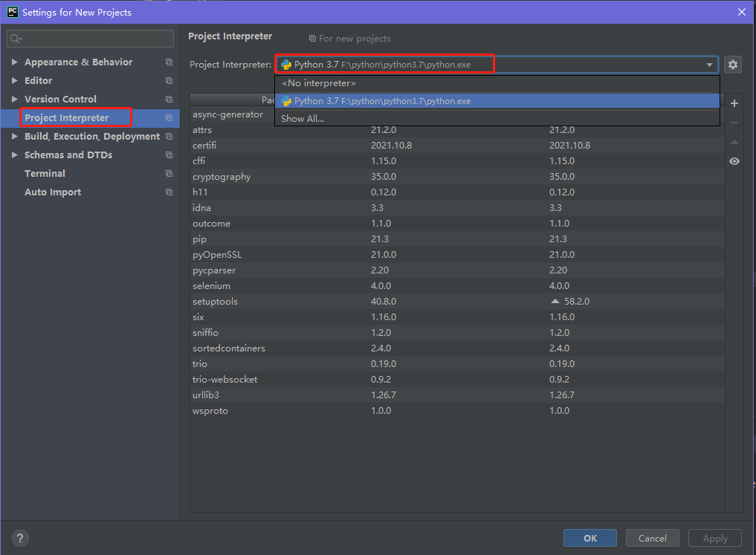Click the copy icon next to Terminal

(x=169, y=173)
